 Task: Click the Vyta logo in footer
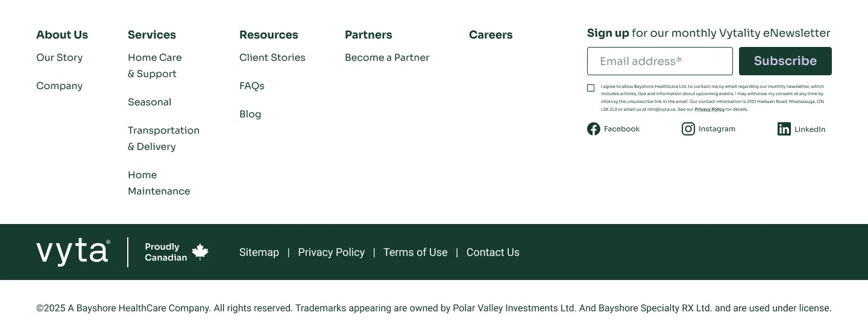[73, 252]
